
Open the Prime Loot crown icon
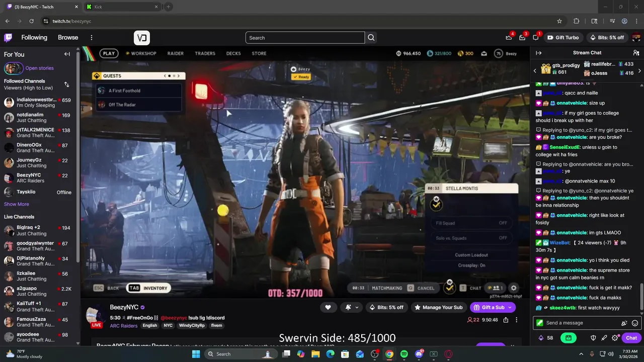(509, 38)
